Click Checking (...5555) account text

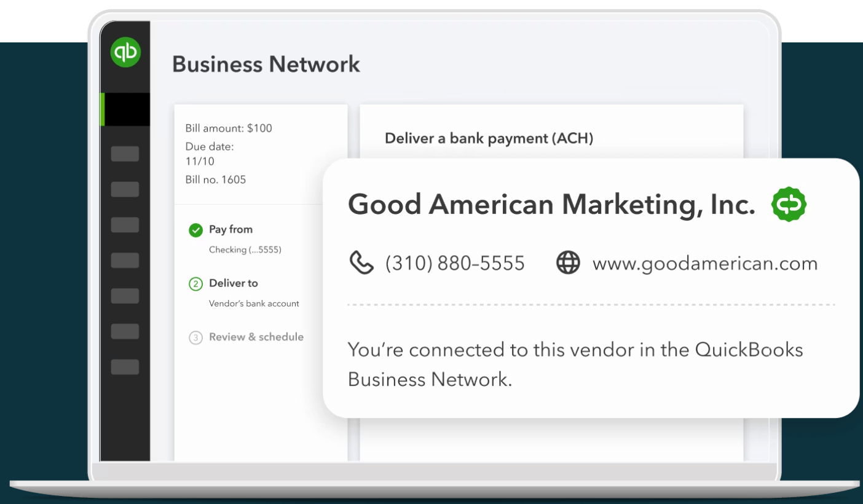pyautogui.click(x=245, y=250)
